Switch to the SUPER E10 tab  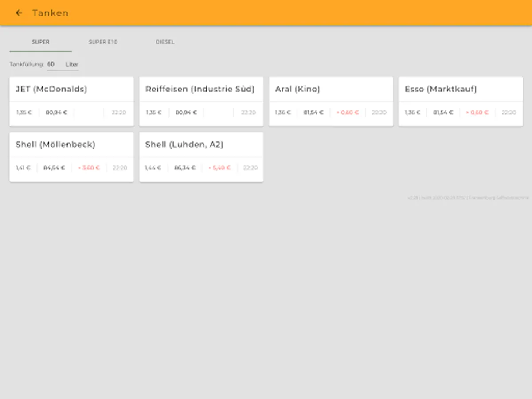pyautogui.click(x=103, y=42)
